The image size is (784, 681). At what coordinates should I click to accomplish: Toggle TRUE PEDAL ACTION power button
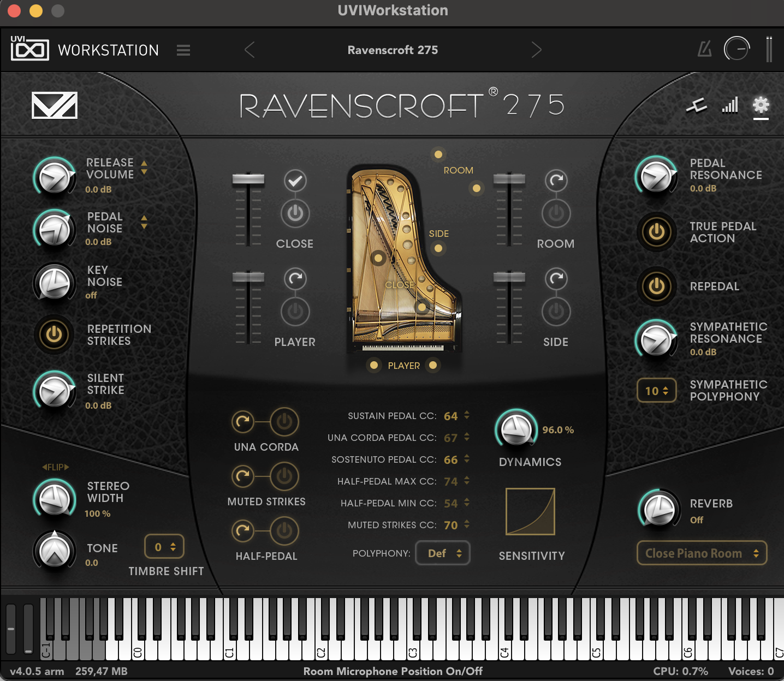coord(657,232)
